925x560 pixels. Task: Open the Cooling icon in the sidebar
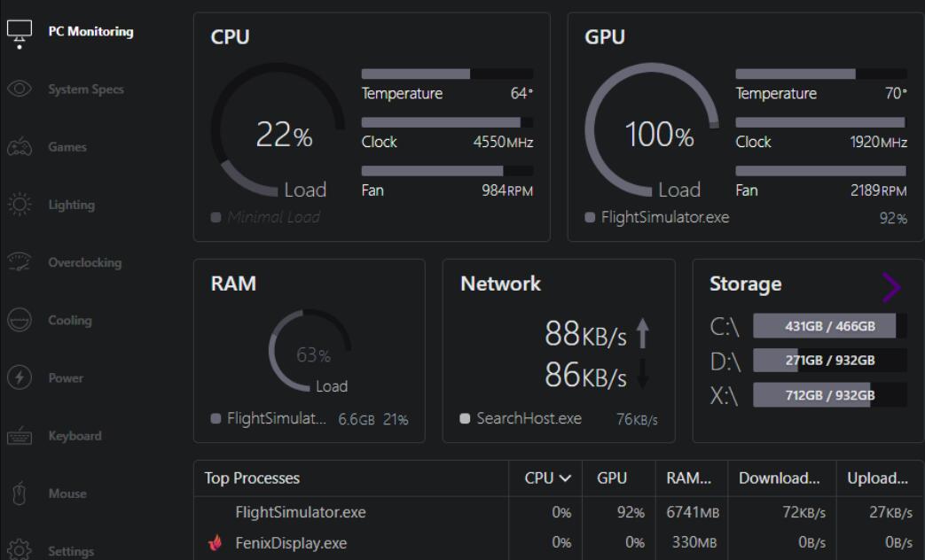(20, 320)
